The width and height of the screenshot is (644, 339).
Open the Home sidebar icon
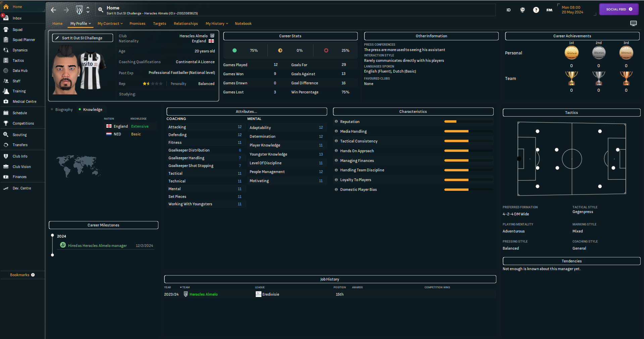pyautogui.click(x=6, y=7)
